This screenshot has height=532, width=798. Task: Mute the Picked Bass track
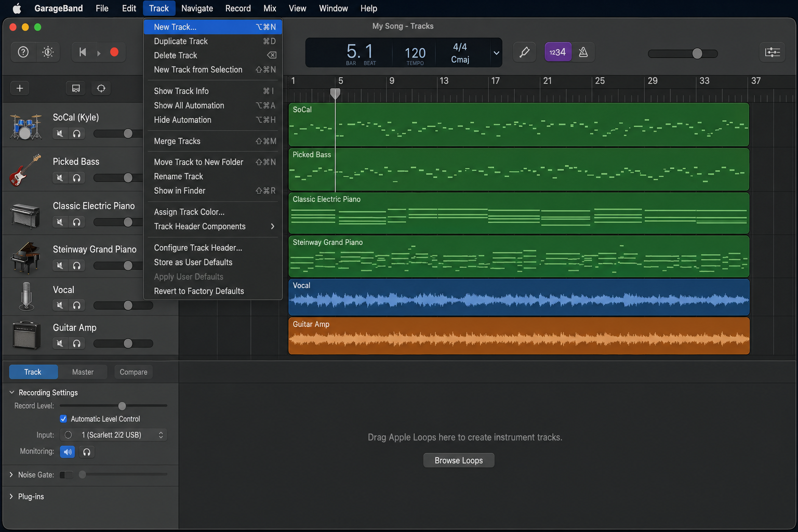coord(60,178)
